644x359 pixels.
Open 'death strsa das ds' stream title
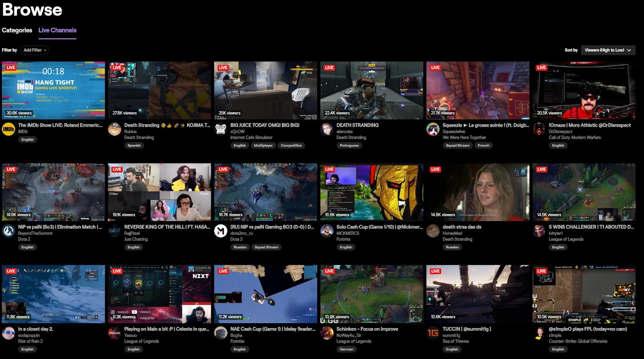(x=462, y=227)
